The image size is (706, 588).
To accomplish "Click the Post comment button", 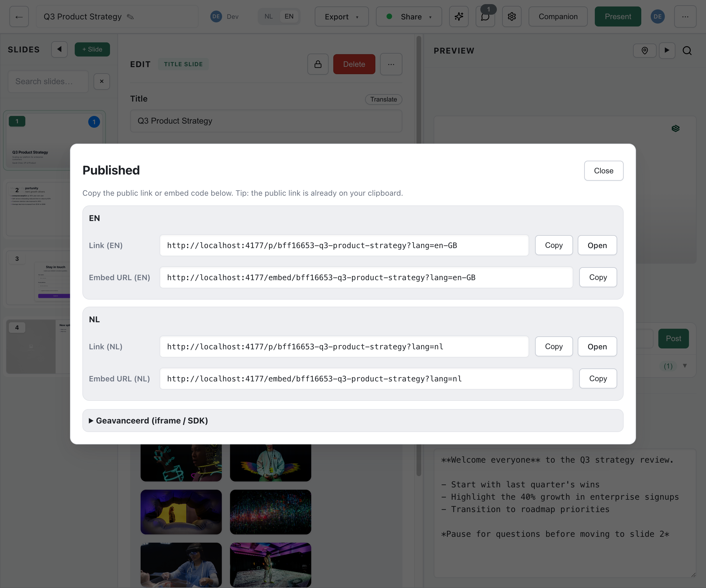I will (x=673, y=338).
